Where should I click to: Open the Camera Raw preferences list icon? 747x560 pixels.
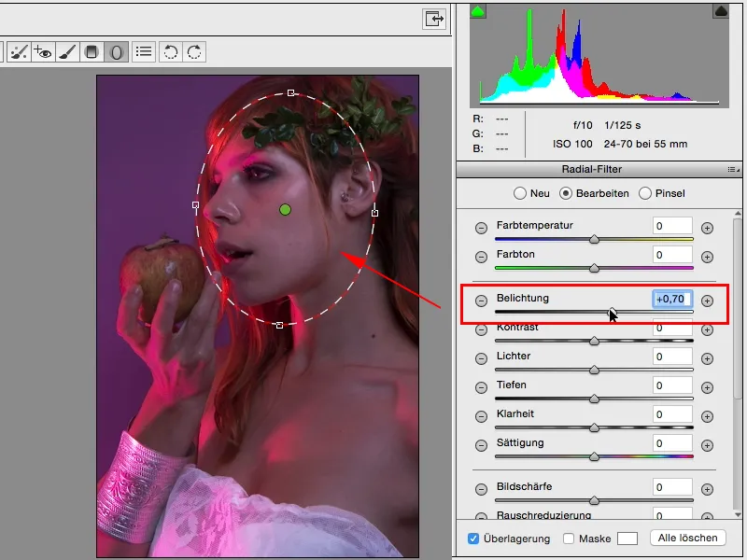[144, 52]
